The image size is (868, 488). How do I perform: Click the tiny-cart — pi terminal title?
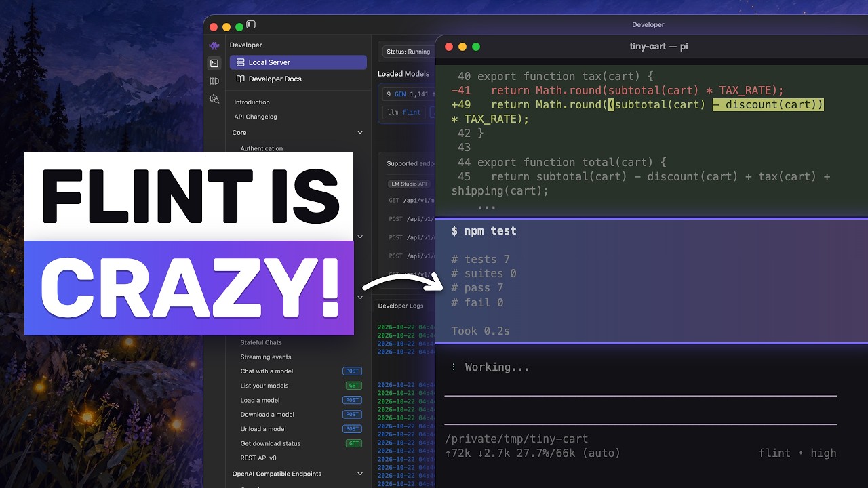pyautogui.click(x=659, y=47)
